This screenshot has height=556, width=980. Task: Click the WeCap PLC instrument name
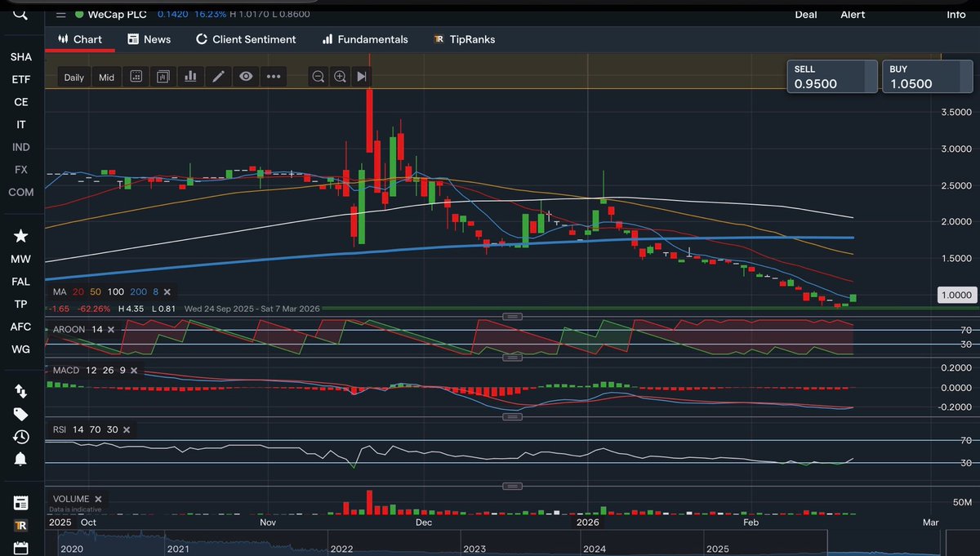117,15
